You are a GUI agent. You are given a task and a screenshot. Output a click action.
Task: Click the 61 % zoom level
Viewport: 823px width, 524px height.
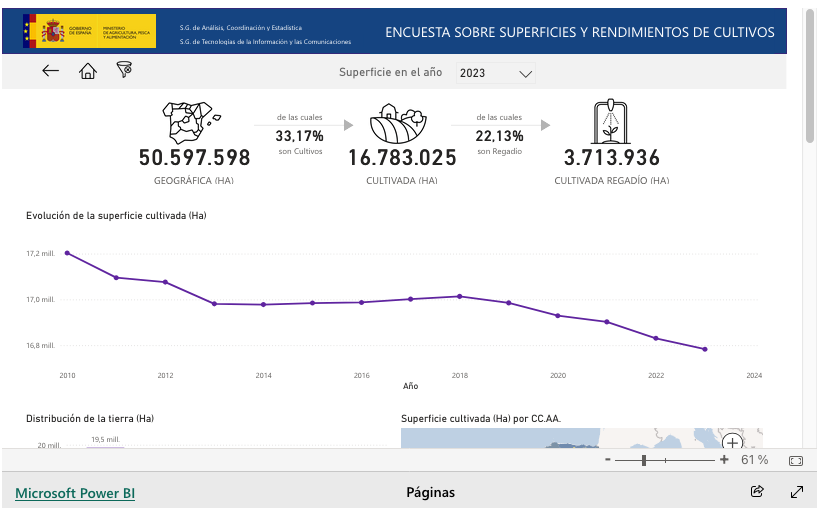pyautogui.click(x=754, y=460)
